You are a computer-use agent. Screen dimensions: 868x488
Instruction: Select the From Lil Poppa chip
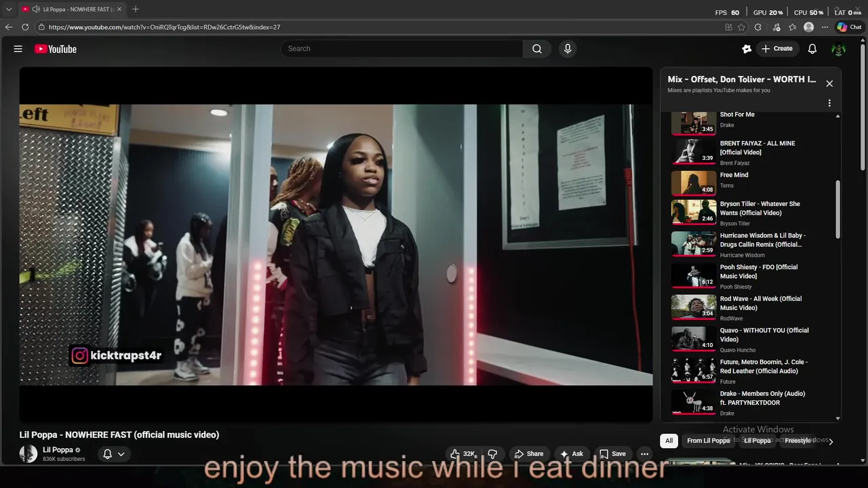[709, 441]
